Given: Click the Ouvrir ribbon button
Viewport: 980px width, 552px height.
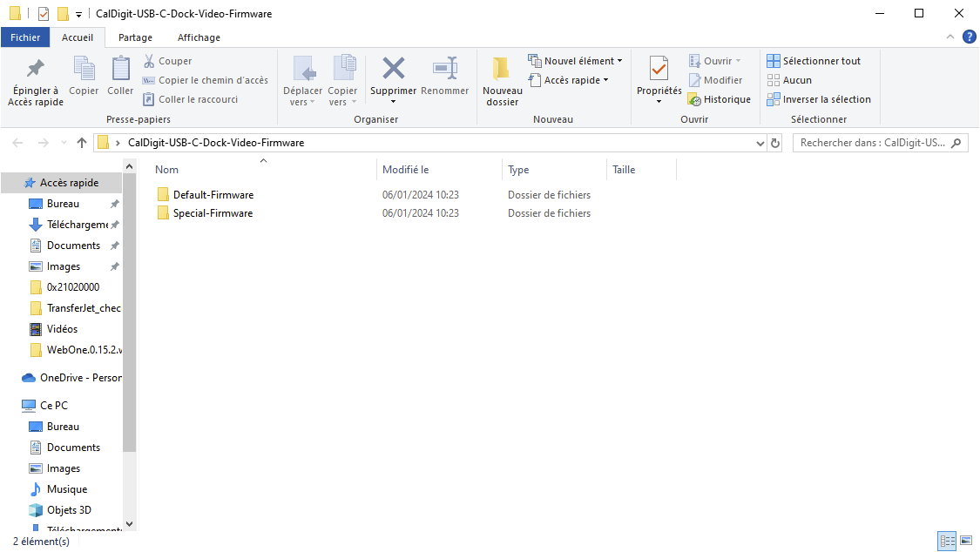Looking at the screenshot, I should (715, 61).
